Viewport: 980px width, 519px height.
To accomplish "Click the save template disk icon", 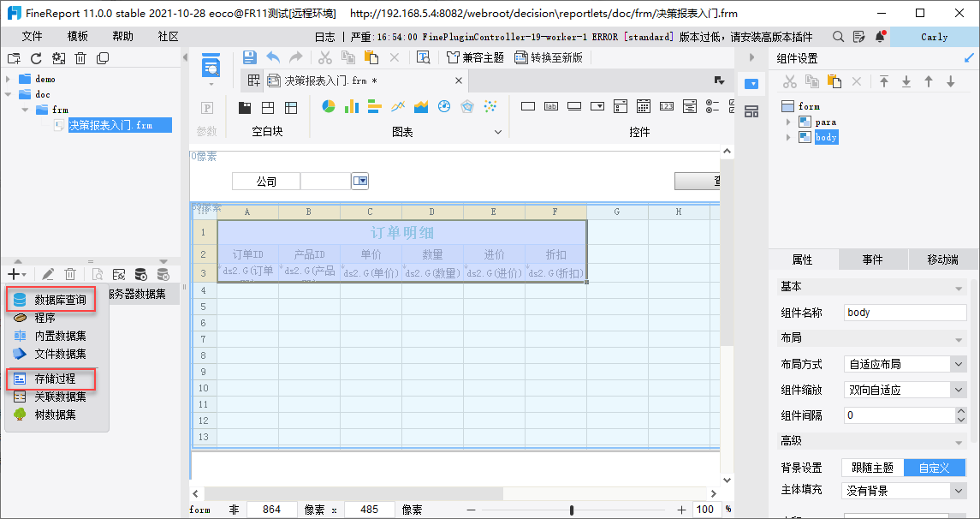I will coord(249,57).
